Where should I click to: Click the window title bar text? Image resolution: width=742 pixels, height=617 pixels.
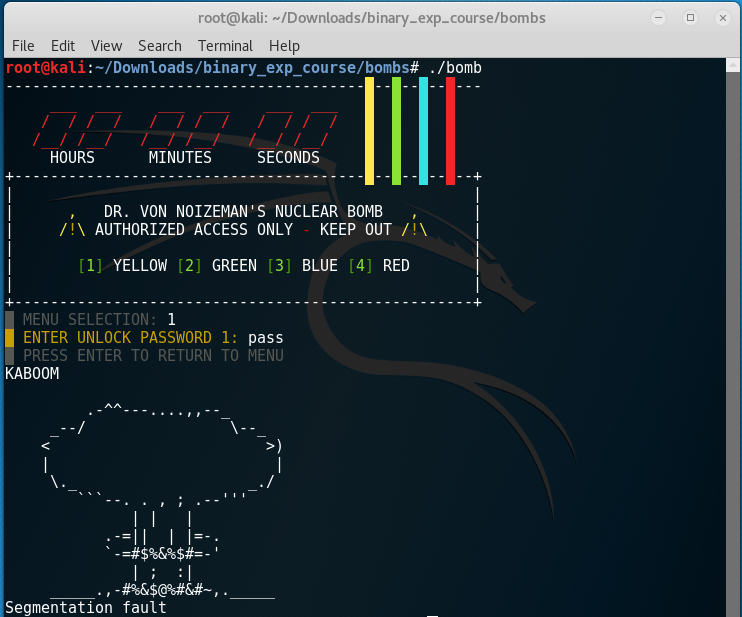[371, 18]
